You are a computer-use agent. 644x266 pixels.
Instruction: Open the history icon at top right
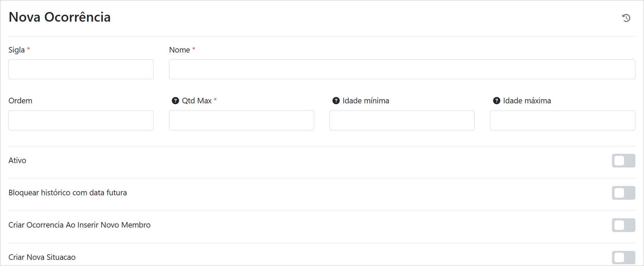click(x=626, y=18)
